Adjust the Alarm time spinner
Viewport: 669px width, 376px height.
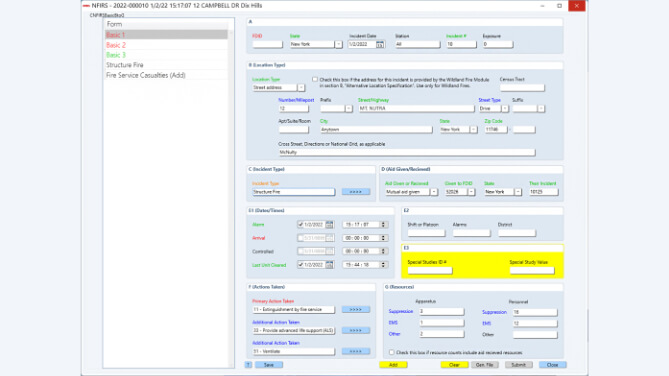[383, 224]
